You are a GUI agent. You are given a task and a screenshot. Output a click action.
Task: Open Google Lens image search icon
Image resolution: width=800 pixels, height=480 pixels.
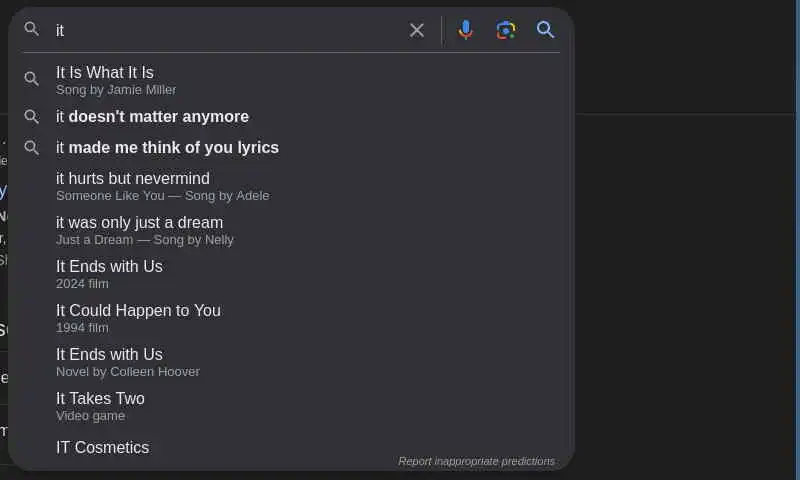[x=506, y=30]
